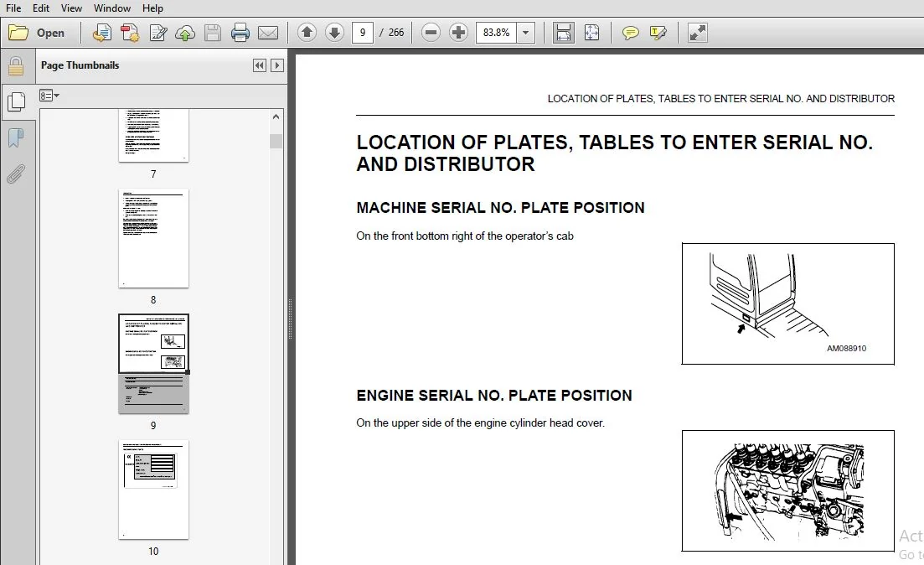The width and height of the screenshot is (924, 565).
Task: Open the thumbnail options dropdown menu
Action: tap(49, 96)
